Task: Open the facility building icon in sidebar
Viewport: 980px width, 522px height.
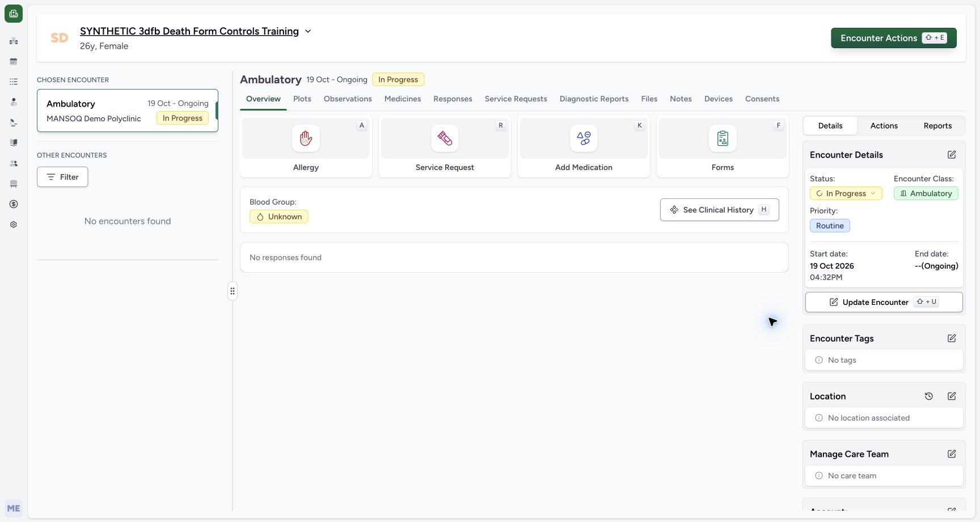Action: coord(14,41)
